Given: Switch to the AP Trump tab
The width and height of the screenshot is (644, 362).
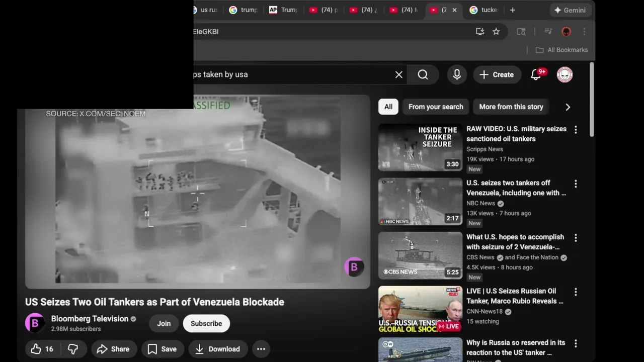Looking at the screenshot, I should pos(283,10).
